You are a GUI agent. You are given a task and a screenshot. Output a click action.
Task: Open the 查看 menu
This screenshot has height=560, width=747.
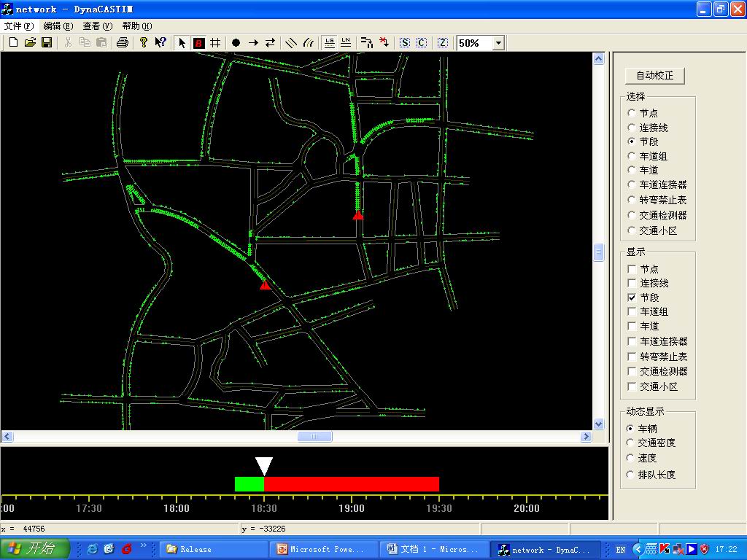tap(97, 26)
